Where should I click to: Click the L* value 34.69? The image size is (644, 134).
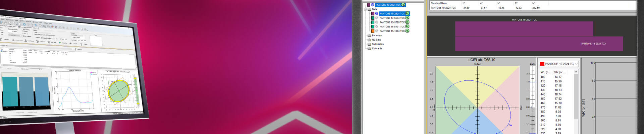coord(466,8)
